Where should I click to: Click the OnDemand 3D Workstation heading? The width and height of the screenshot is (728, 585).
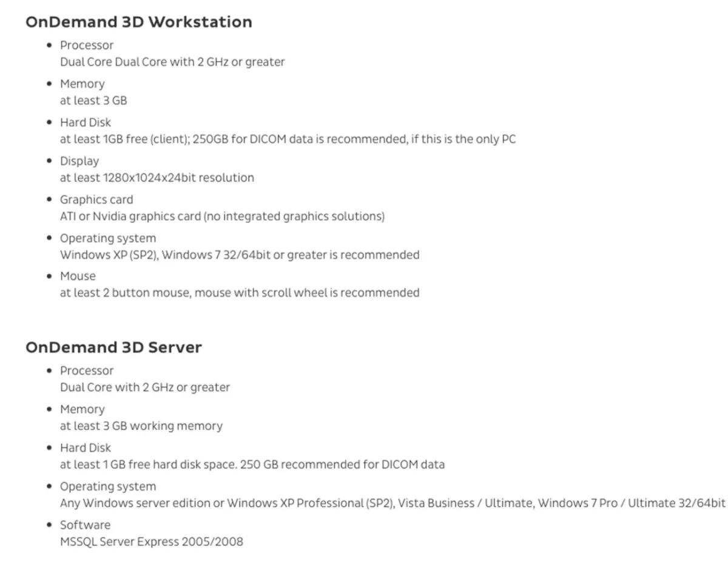pyautogui.click(x=139, y=22)
